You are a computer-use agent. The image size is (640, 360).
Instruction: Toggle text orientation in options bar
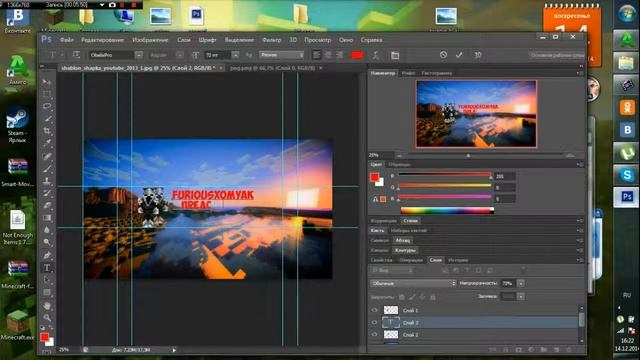click(76, 55)
